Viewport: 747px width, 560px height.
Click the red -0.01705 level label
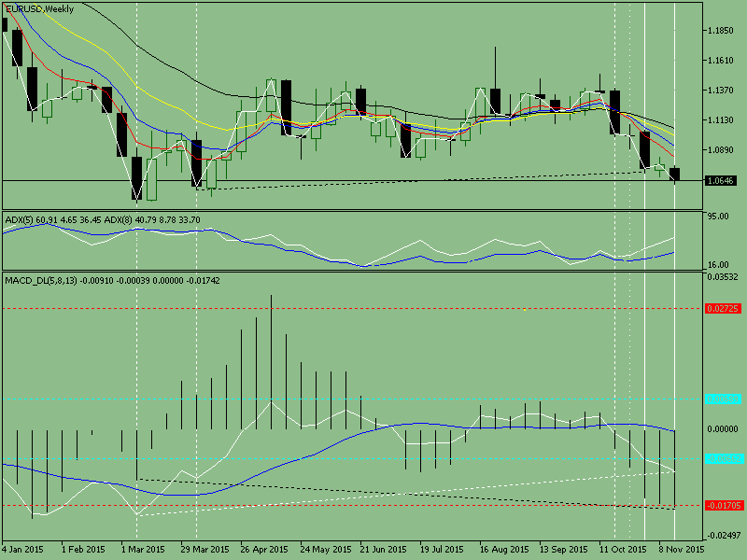(x=723, y=505)
